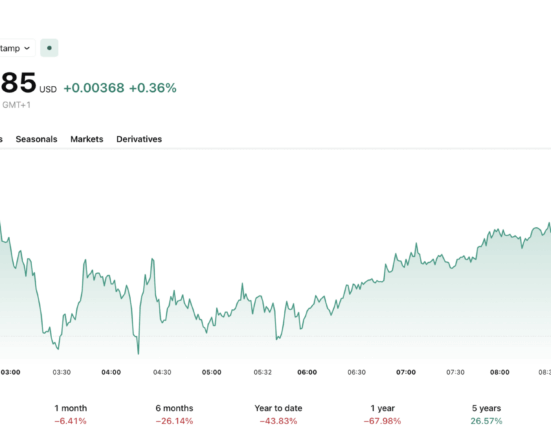The image size is (551, 431).
Task: Click the 04:00 time axis label
Action: pos(111,372)
